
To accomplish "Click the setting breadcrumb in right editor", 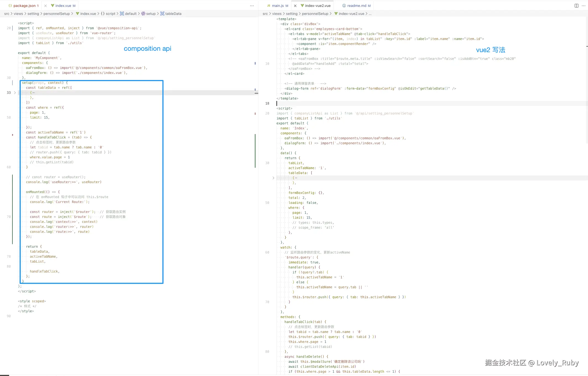I will coord(292,14).
